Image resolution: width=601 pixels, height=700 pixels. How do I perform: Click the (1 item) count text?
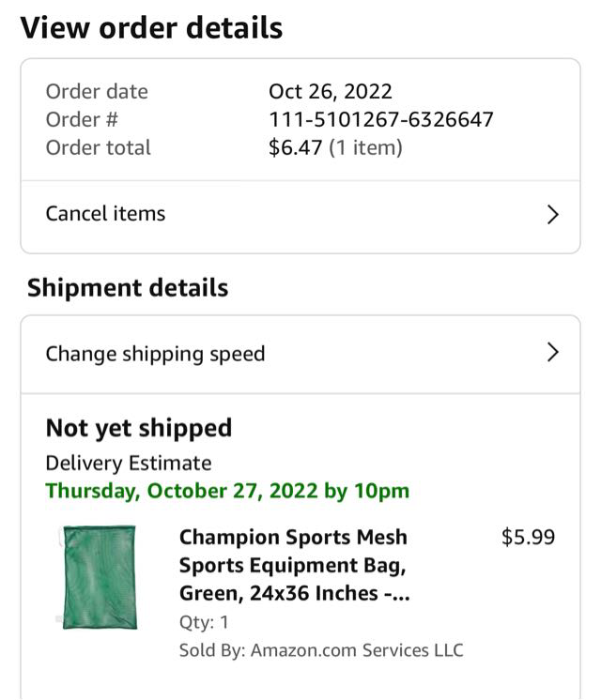coord(365,147)
